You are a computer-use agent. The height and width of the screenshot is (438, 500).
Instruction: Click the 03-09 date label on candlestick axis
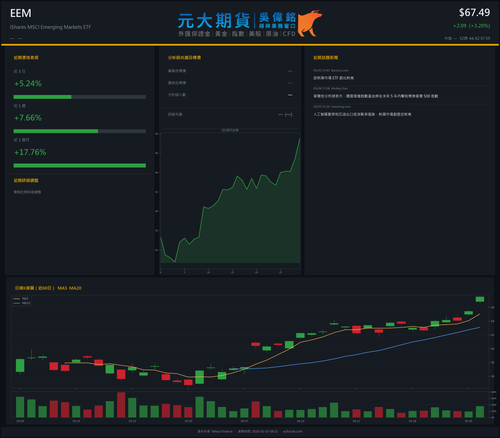tap(20, 421)
